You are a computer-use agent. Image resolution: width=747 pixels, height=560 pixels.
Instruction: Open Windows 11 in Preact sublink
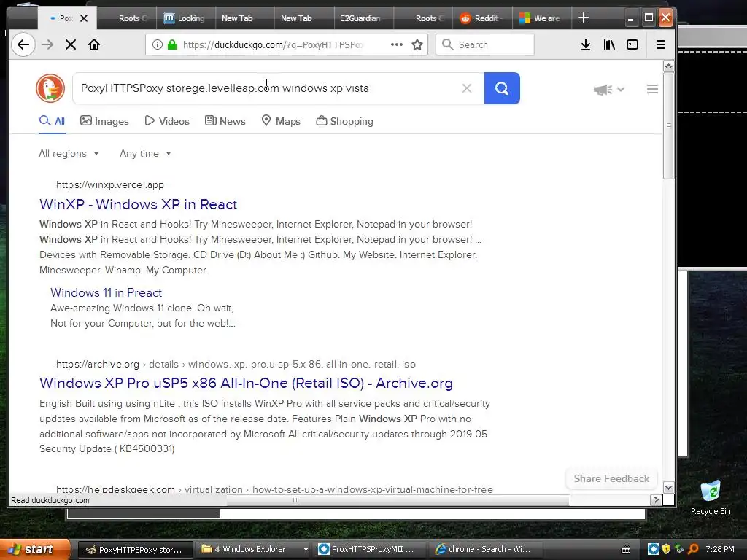106,292
